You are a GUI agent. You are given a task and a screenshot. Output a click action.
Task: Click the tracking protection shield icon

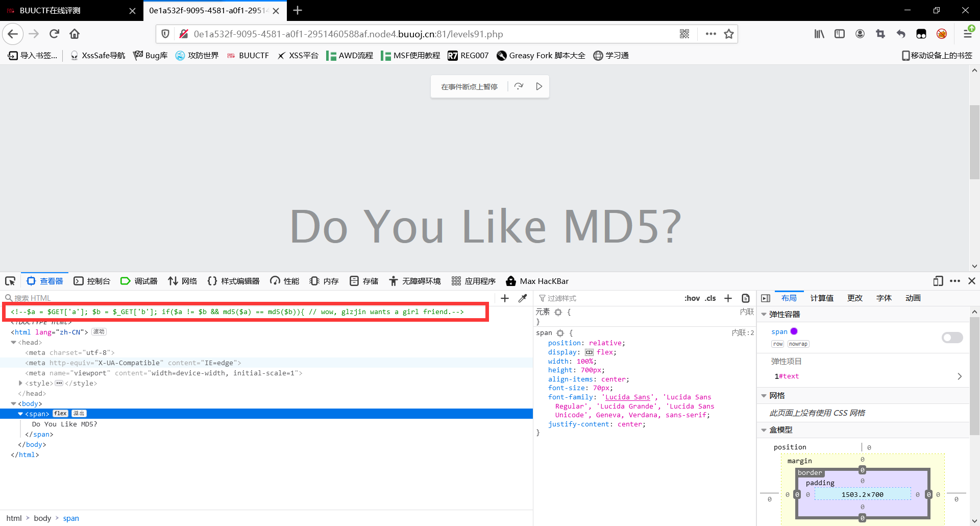tap(164, 34)
